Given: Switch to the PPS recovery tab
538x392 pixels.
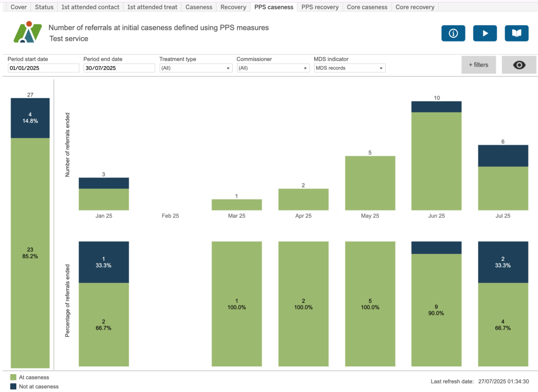Looking at the screenshot, I should click(x=320, y=7).
